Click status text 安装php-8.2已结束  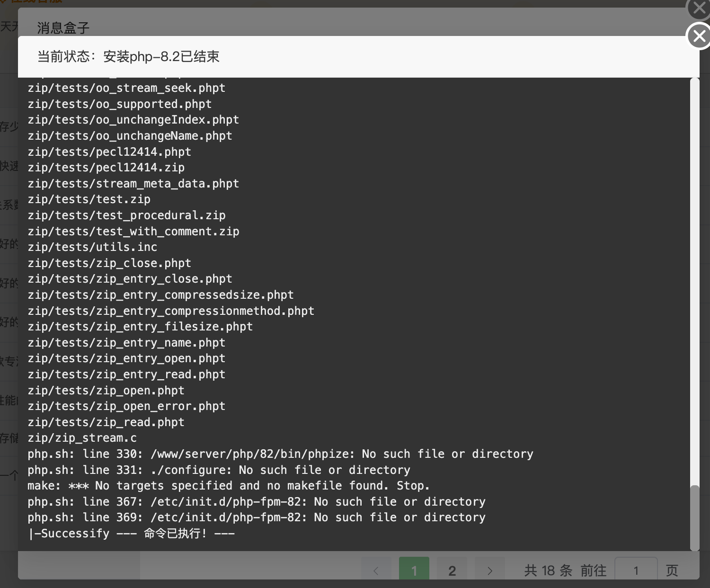[161, 57]
